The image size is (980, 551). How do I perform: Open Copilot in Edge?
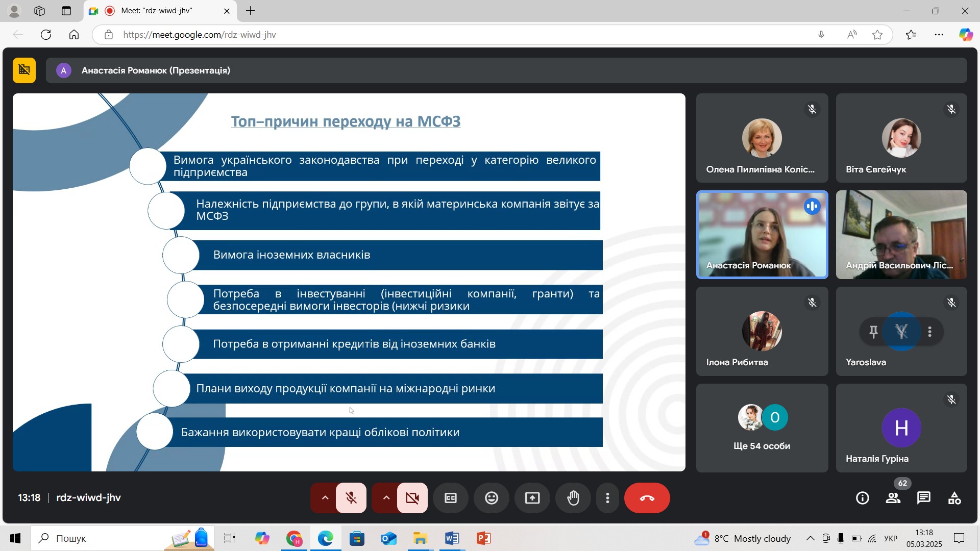[x=966, y=35]
